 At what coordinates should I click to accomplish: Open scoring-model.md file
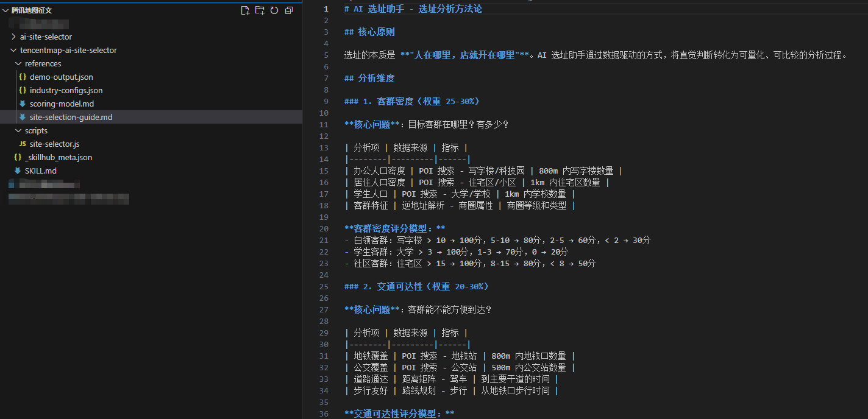click(x=62, y=104)
